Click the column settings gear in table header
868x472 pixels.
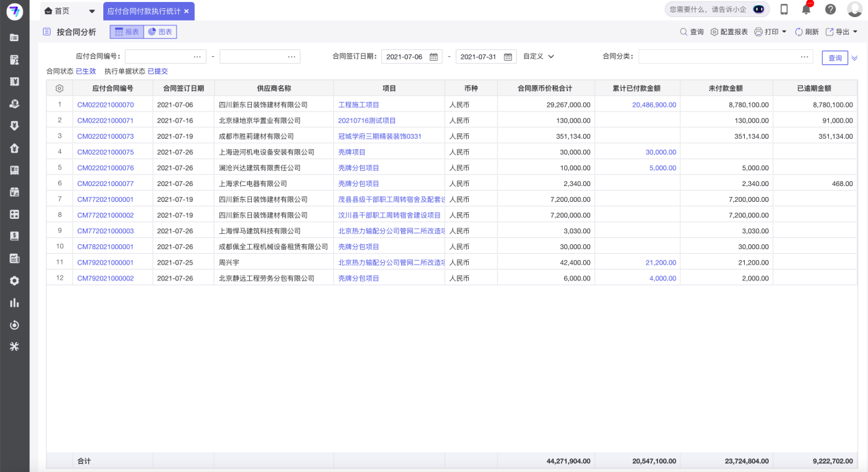(59, 88)
